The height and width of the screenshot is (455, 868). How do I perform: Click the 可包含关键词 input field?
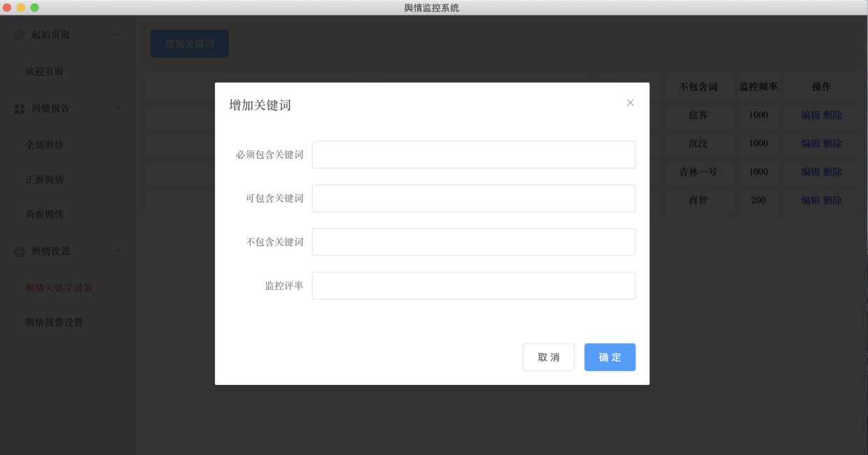pos(473,198)
